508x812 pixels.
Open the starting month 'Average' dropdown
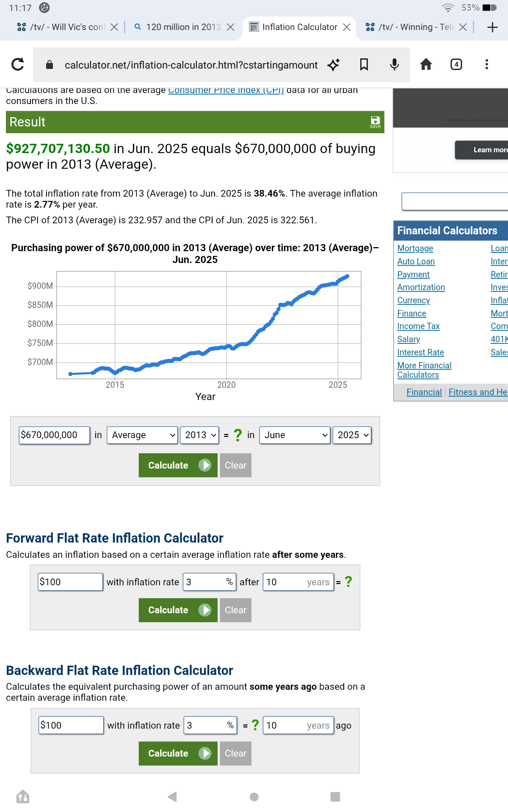click(x=142, y=435)
